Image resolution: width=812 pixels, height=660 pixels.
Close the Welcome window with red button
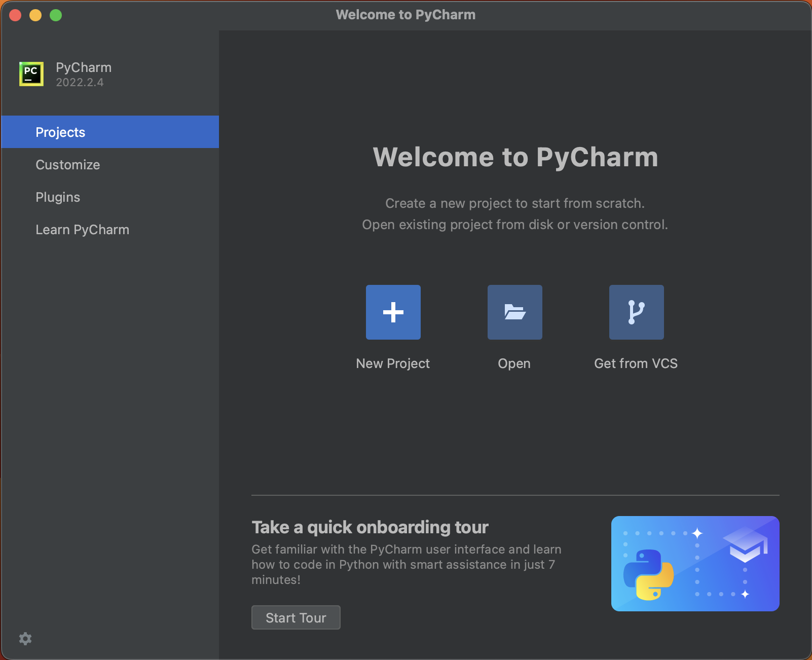[x=15, y=15]
